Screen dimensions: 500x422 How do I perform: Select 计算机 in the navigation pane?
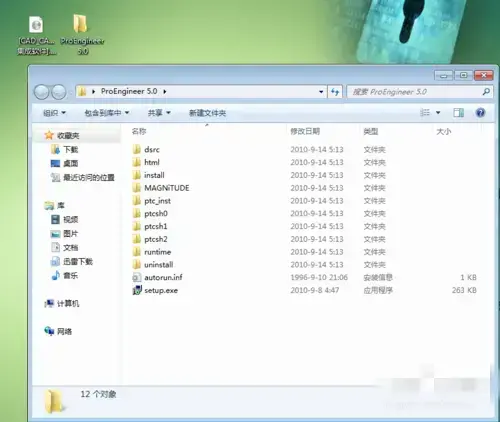pos(62,303)
